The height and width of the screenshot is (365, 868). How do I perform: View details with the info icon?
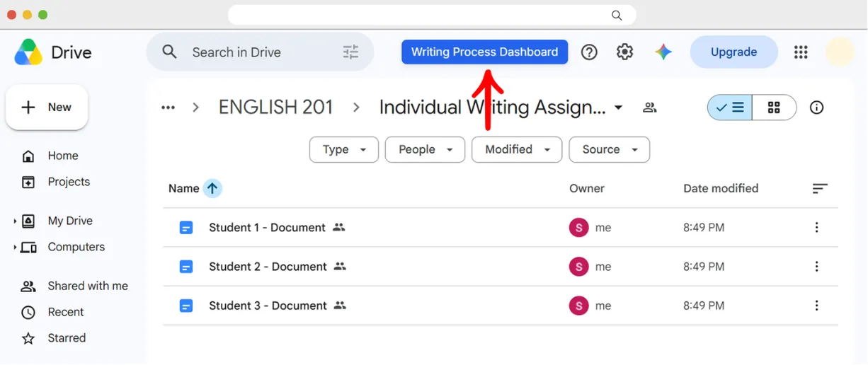(x=816, y=108)
